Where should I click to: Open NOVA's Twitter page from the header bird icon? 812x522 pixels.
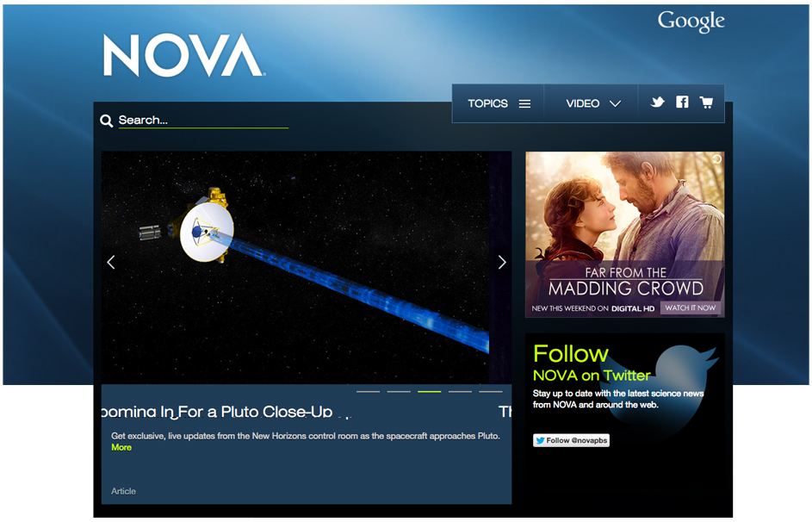tap(658, 102)
